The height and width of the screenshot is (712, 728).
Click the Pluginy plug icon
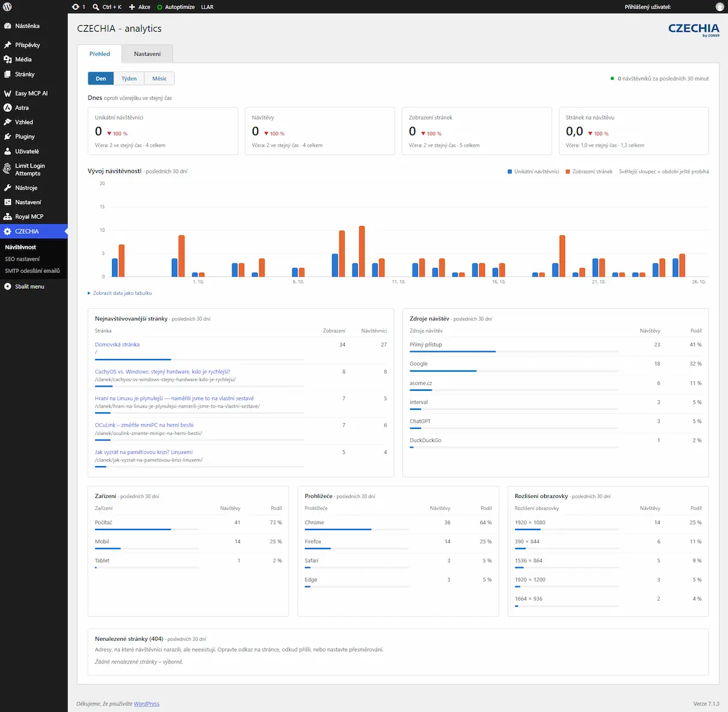(x=8, y=136)
